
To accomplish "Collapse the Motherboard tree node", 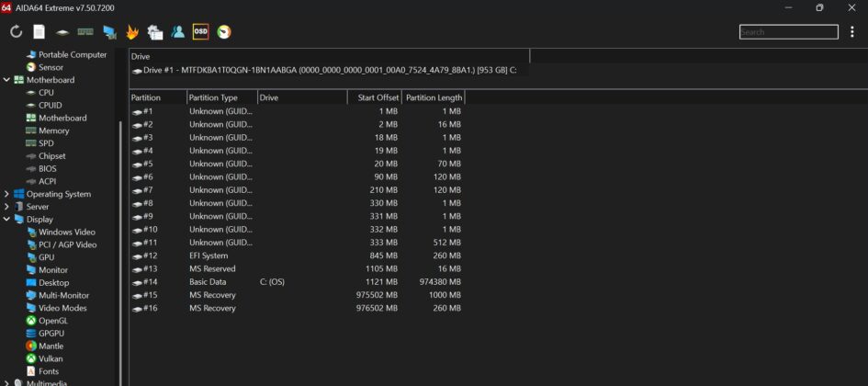I will [6, 80].
